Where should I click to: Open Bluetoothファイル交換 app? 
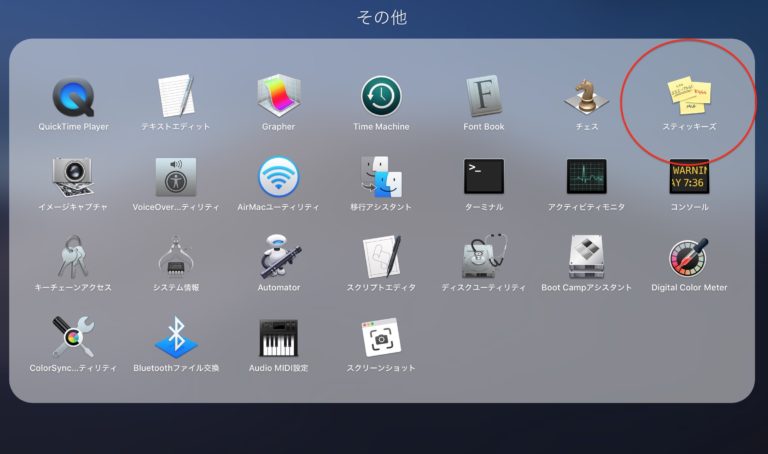click(176, 337)
